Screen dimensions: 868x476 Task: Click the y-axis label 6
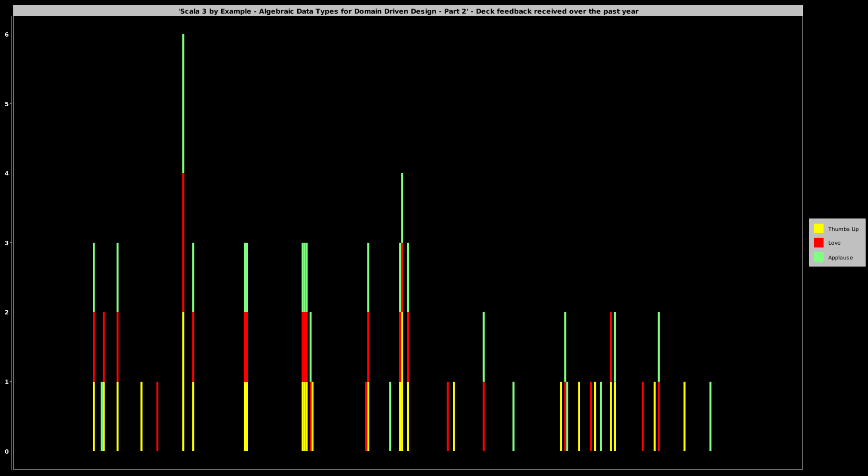(x=7, y=34)
